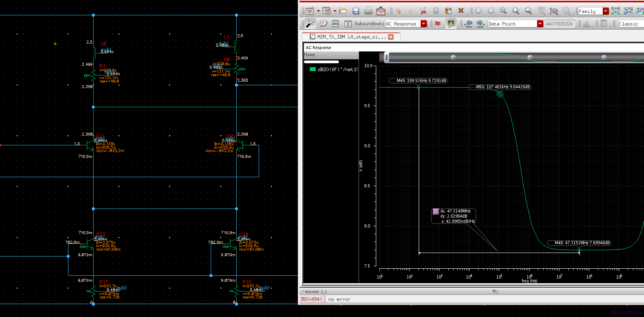Open the Subwindows AC Response dropdown
This screenshot has width=644, height=317.
coord(423,24)
